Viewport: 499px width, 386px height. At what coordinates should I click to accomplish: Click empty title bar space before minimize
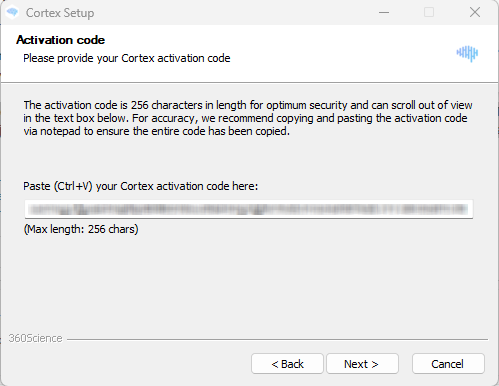pyautogui.click(x=233, y=13)
